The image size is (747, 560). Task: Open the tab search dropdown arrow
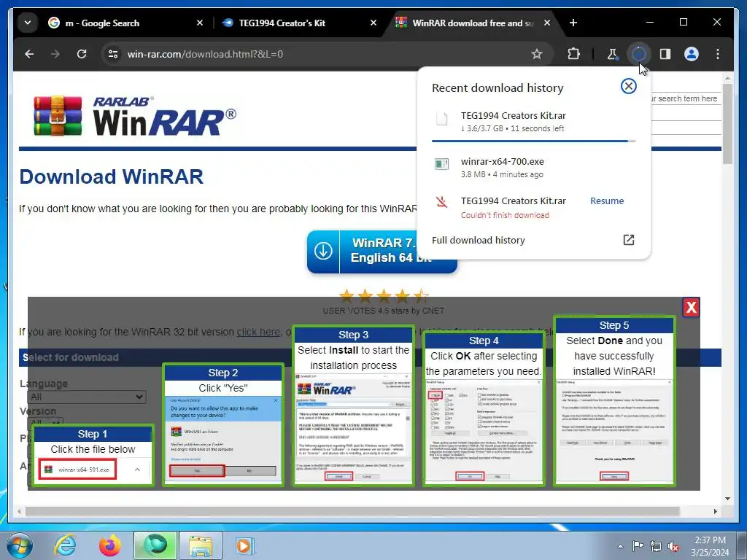(x=28, y=23)
